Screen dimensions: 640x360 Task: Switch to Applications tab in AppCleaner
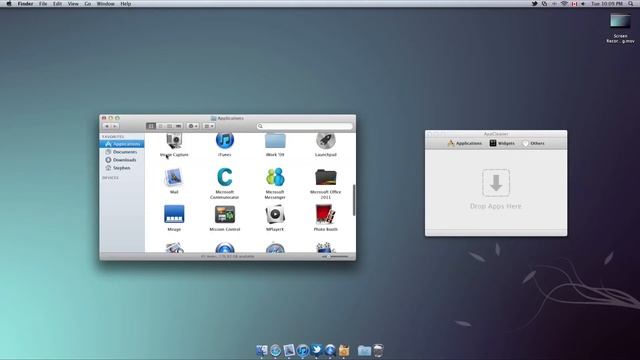pos(464,143)
